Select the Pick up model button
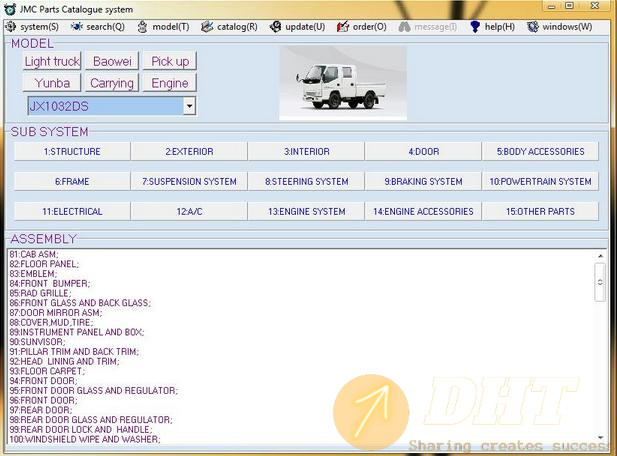The image size is (617, 456). [x=170, y=61]
